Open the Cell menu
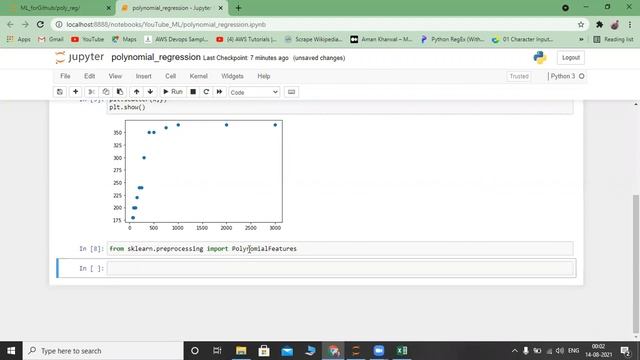 point(171,76)
